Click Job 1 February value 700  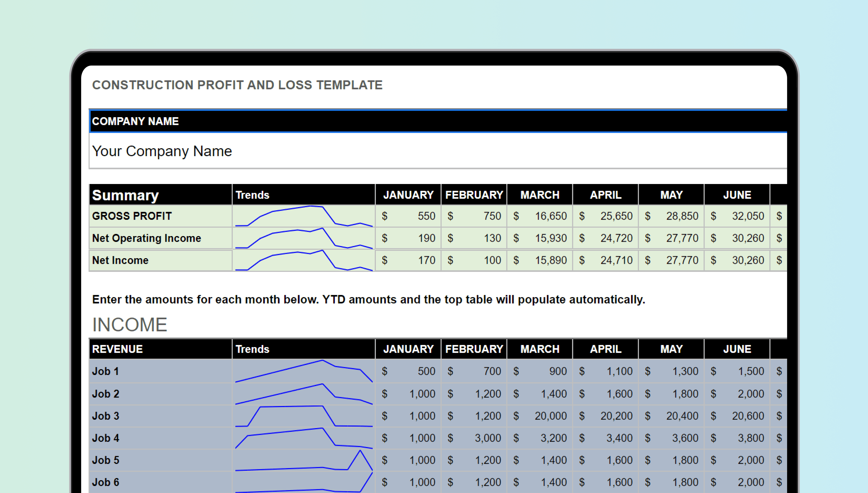pyautogui.click(x=474, y=371)
